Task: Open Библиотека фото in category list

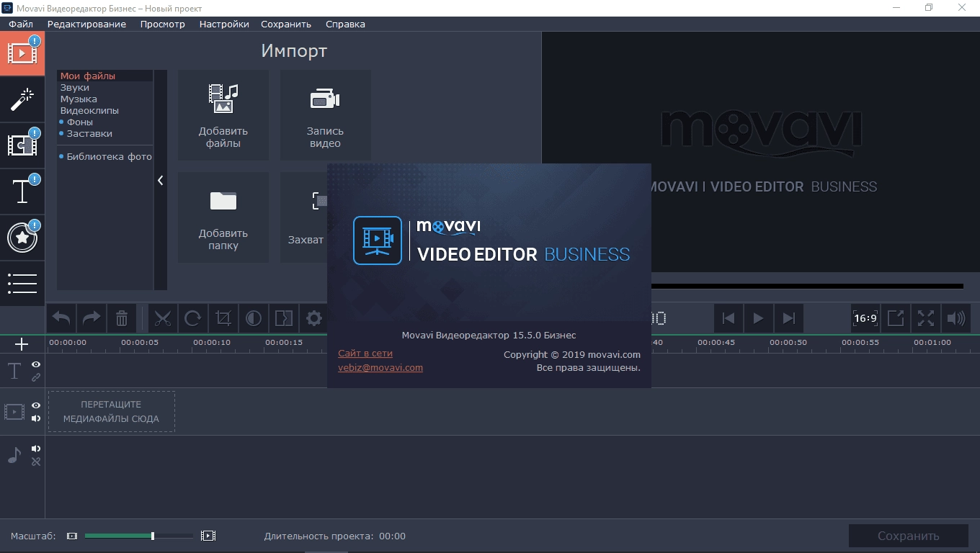Action: [109, 156]
